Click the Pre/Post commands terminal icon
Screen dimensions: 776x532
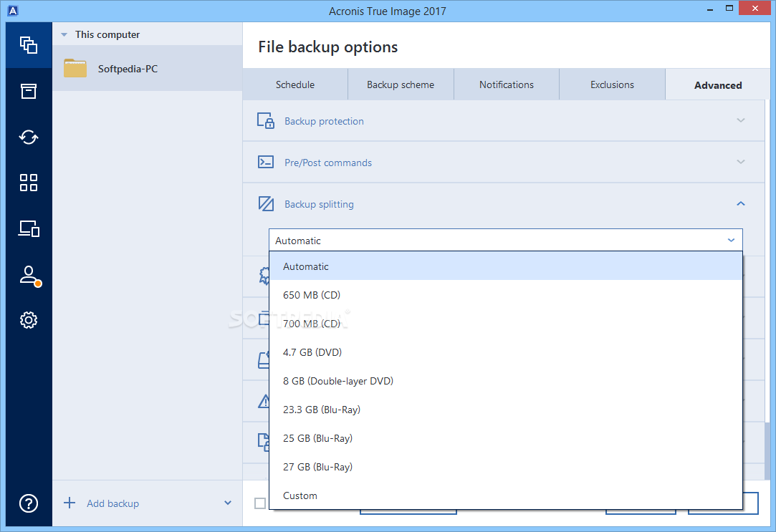click(x=266, y=162)
